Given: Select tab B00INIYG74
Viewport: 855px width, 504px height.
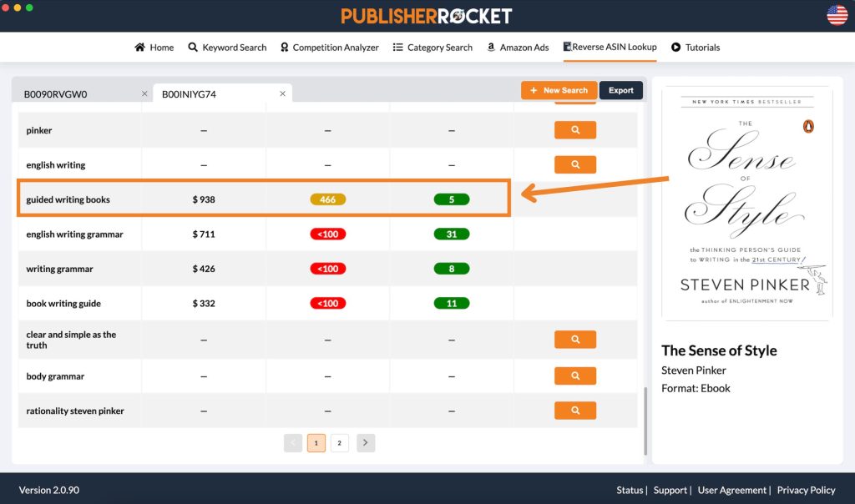Looking at the screenshot, I should [x=190, y=94].
